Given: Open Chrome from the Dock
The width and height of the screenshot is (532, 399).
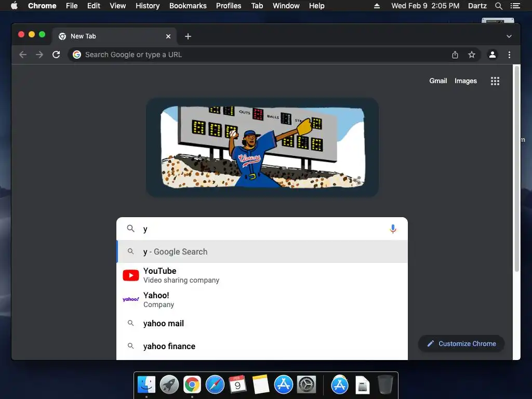Looking at the screenshot, I should 192,385.
